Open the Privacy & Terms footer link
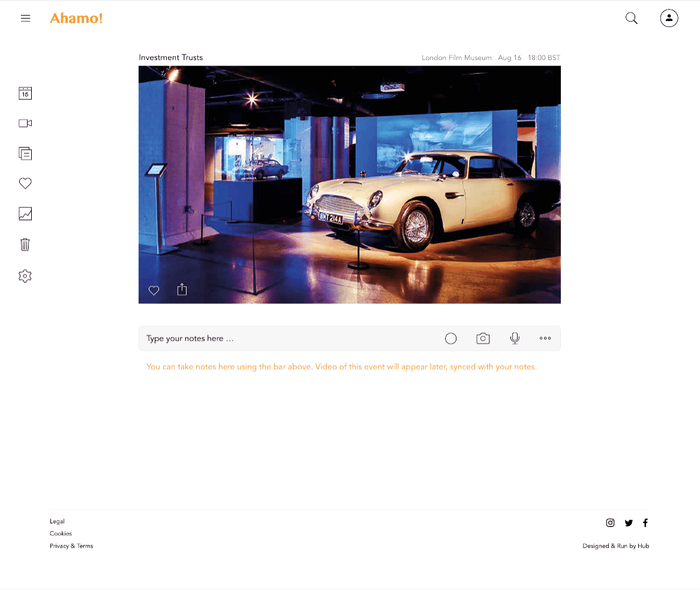 (71, 546)
